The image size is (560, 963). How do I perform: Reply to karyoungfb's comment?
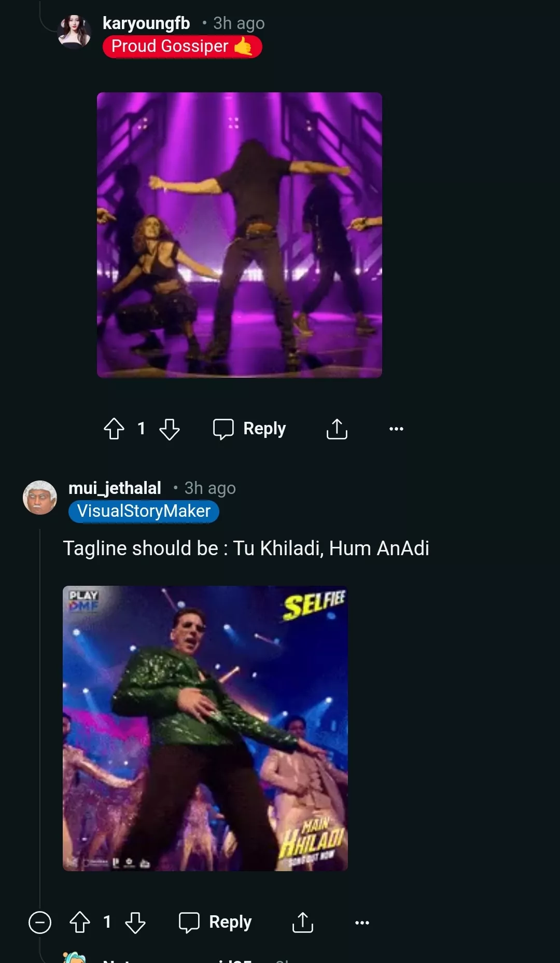coord(250,429)
